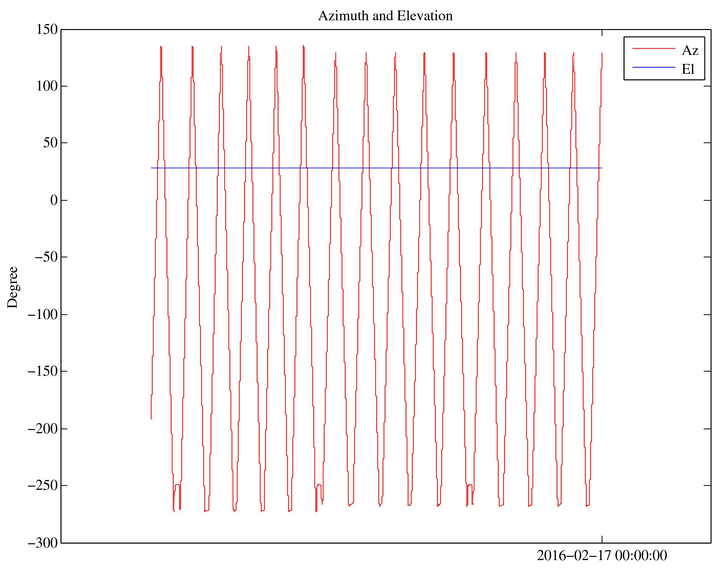Click the 50 y-axis tick label
The image size is (721, 588).
(50, 143)
